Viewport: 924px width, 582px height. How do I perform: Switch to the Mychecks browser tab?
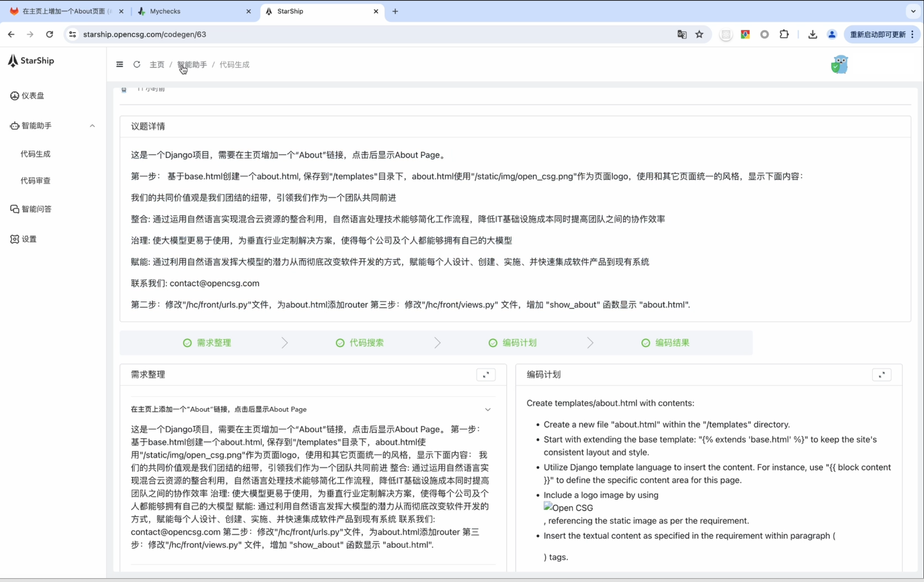[165, 11]
